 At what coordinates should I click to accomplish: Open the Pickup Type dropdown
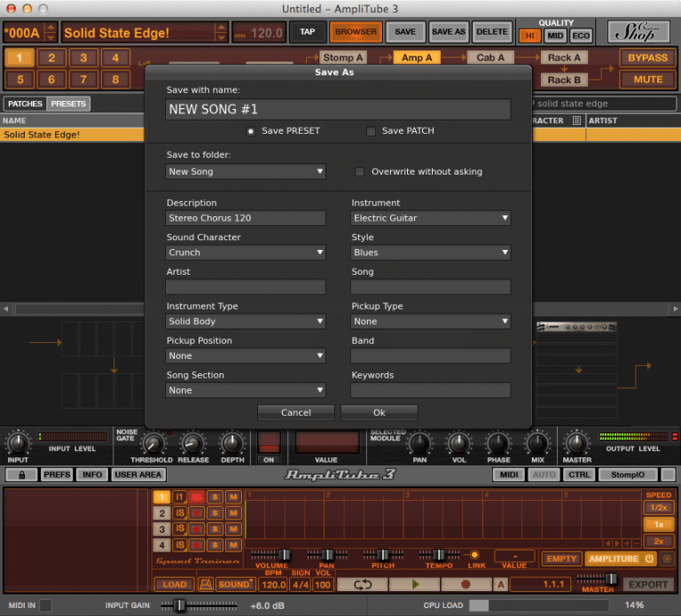pyautogui.click(x=430, y=321)
